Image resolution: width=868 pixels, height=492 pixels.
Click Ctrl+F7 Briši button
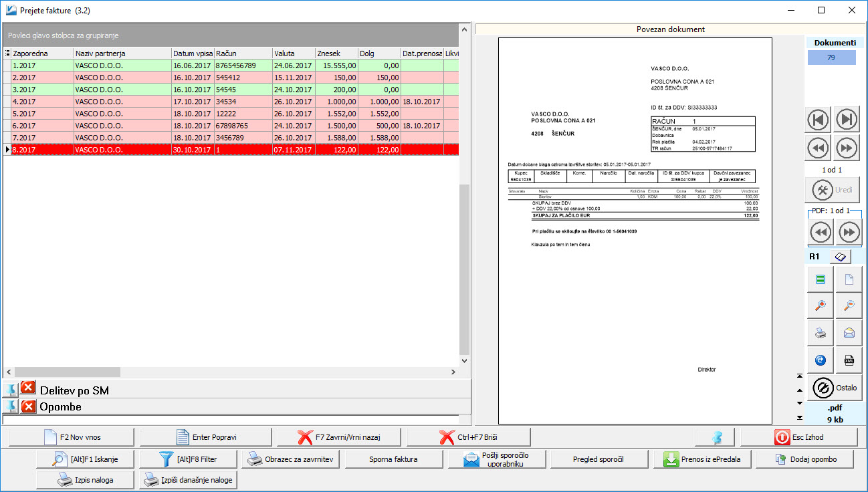tap(469, 437)
